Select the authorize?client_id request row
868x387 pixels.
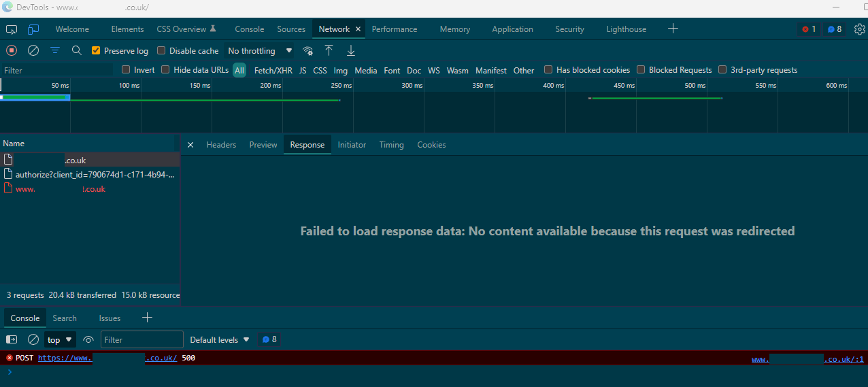click(90, 174)
